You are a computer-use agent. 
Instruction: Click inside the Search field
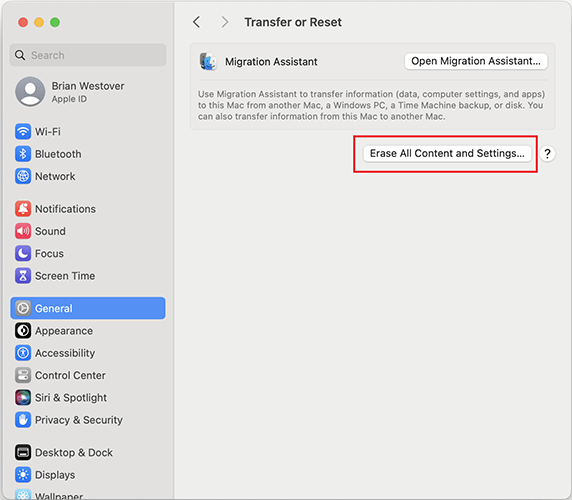pyautogui.click(x=88, y=55)
